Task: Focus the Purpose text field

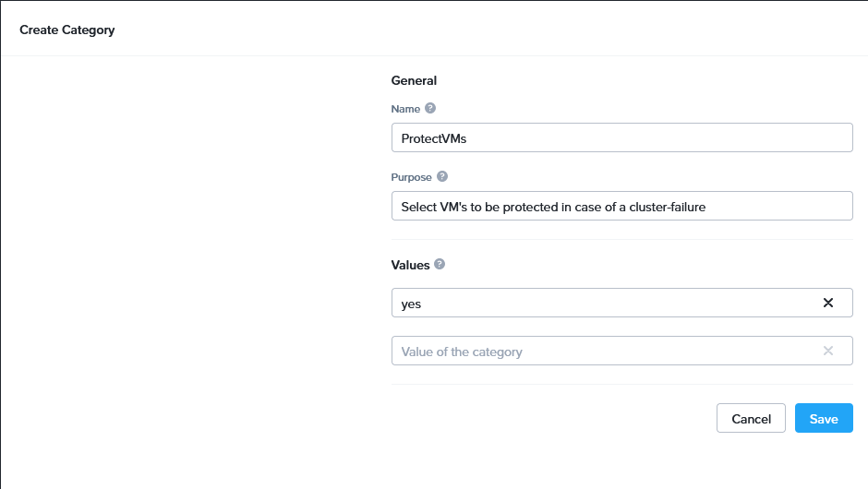Action: (x=621, y=207)
